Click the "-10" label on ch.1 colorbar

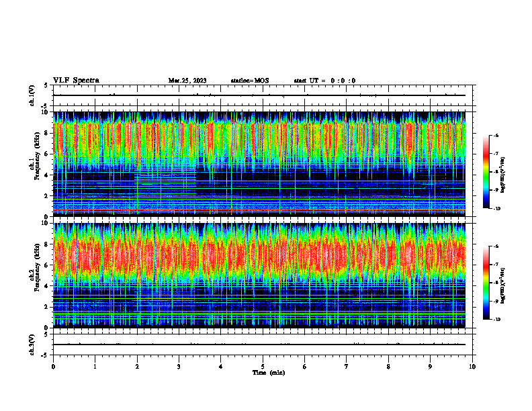click(497, 209)
